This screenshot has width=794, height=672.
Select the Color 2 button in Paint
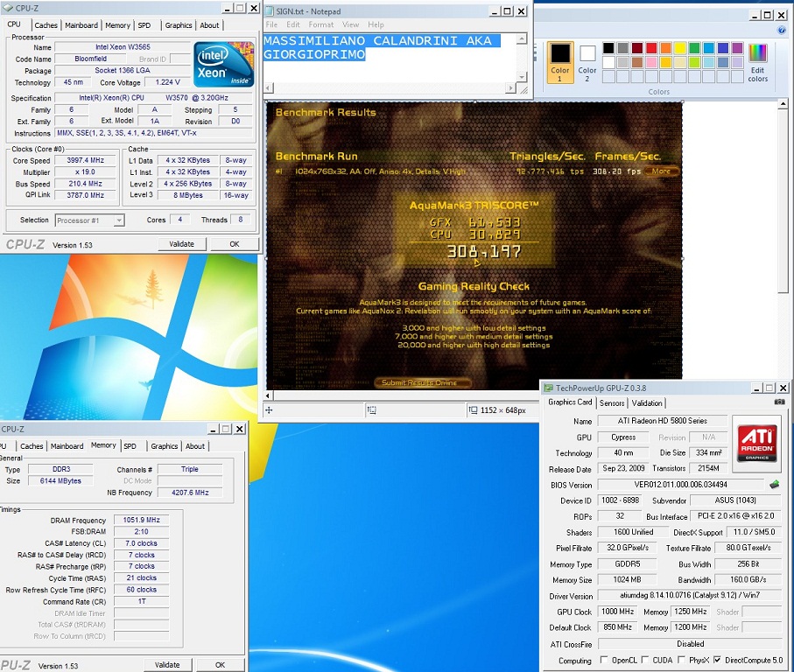tap(587, 62)
